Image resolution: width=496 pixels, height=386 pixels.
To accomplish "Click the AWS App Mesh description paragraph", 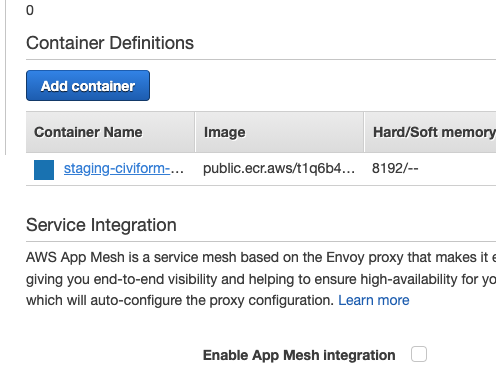I will coord(261,279).
